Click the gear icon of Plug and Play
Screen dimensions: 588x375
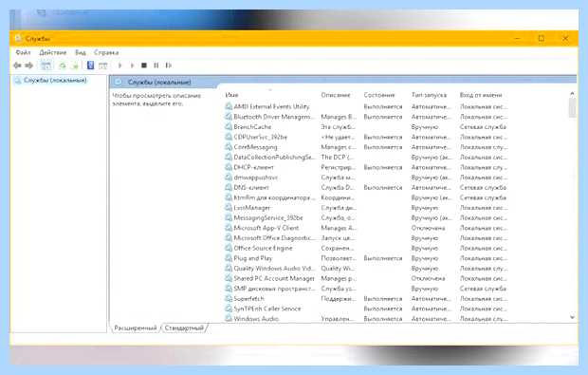click(229, 258)
